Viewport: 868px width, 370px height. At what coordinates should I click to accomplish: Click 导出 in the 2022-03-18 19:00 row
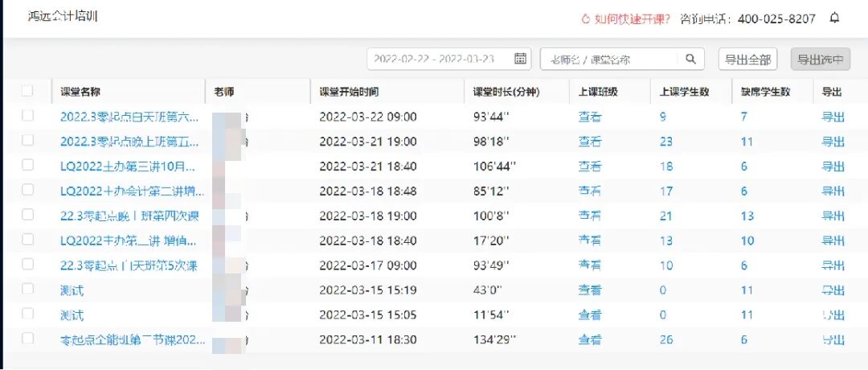coord(833,216)
